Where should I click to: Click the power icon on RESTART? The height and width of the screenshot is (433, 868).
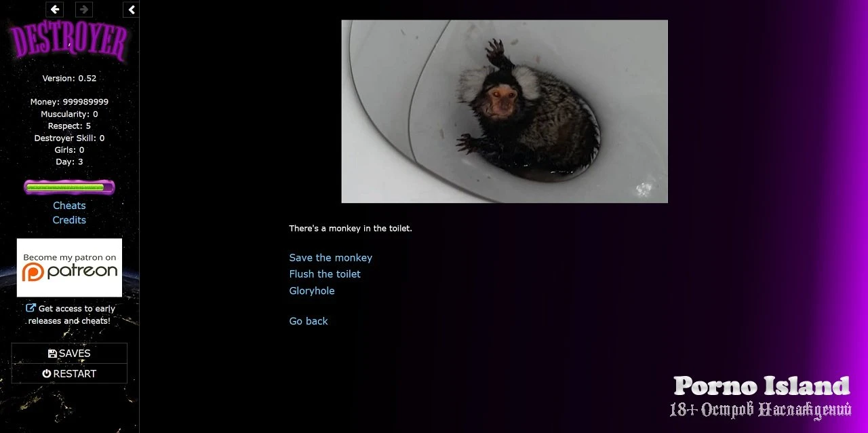pyautogui.click(x=47, y=374)
